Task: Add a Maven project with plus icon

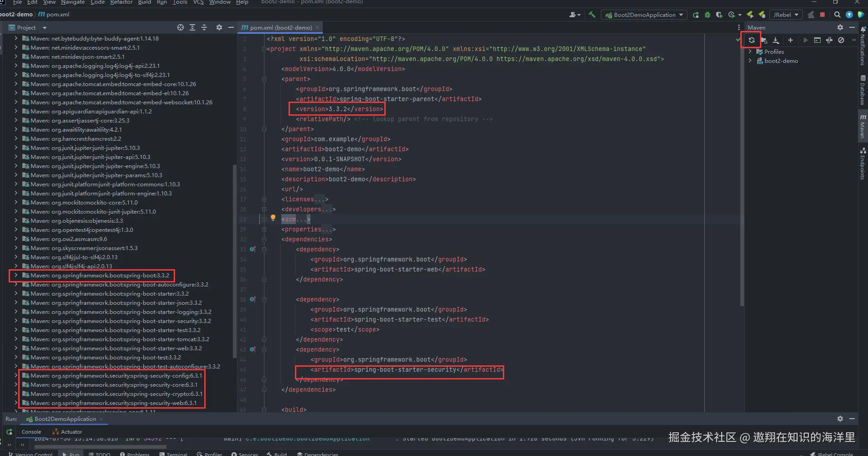Action: point(790,40)
